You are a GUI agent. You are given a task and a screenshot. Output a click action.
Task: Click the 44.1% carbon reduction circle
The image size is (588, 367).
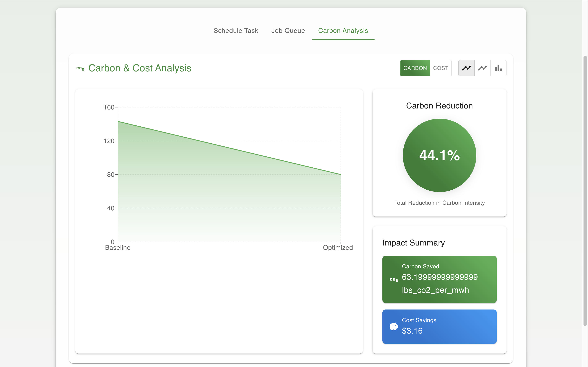[439, 155]
